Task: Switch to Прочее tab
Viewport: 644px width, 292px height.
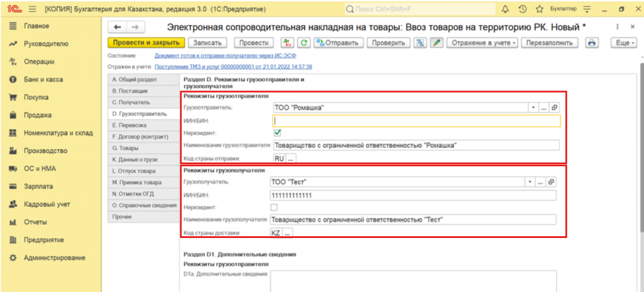Action: [144, 216]
